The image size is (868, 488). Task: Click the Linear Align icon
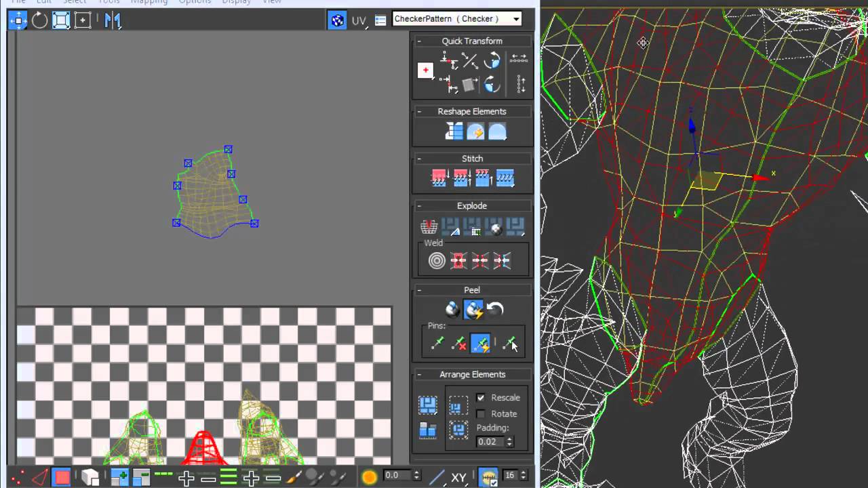click(x=470, y=61)
